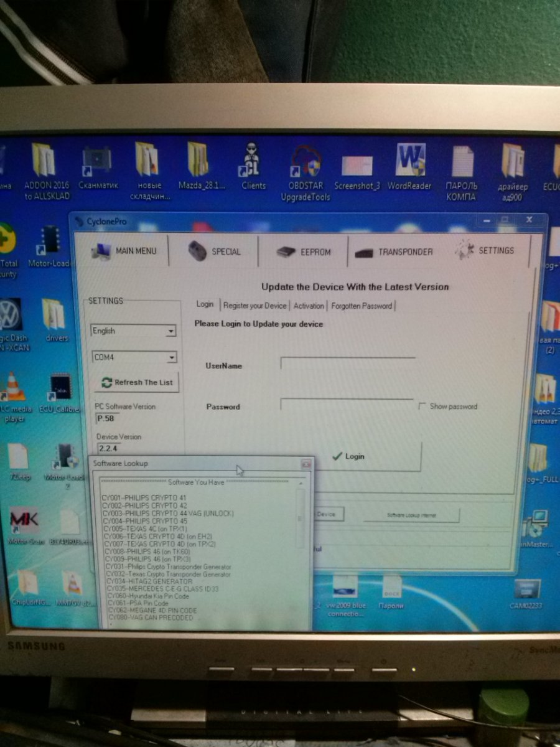The width and height of the screenshot is (560, 747).
Task: Click the Software Lookup list scrollbar
Action: (301, 548)
